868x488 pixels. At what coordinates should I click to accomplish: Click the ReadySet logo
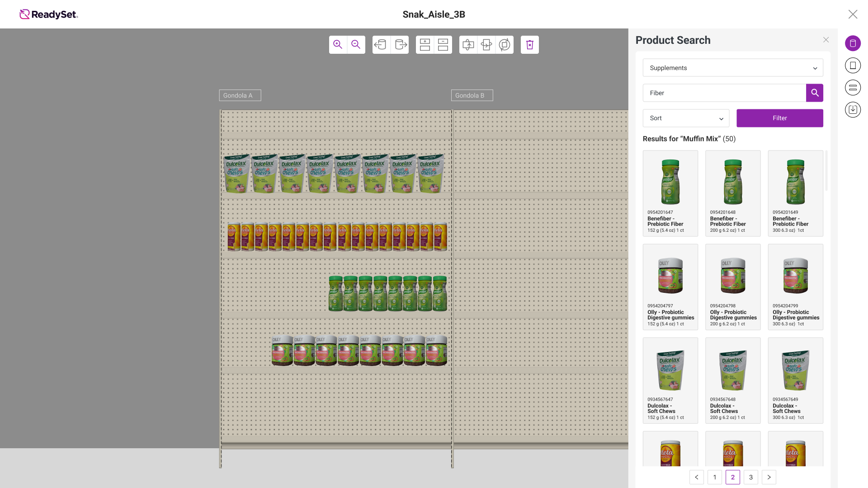coord(49,14)
